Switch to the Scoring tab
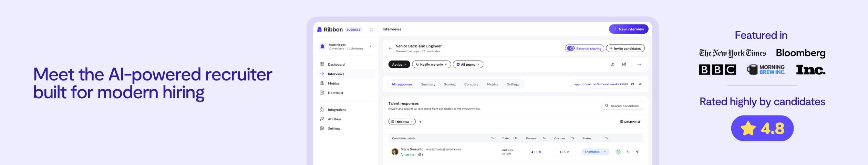Viewport: 868px width, 165px height. tap(449, 84)
